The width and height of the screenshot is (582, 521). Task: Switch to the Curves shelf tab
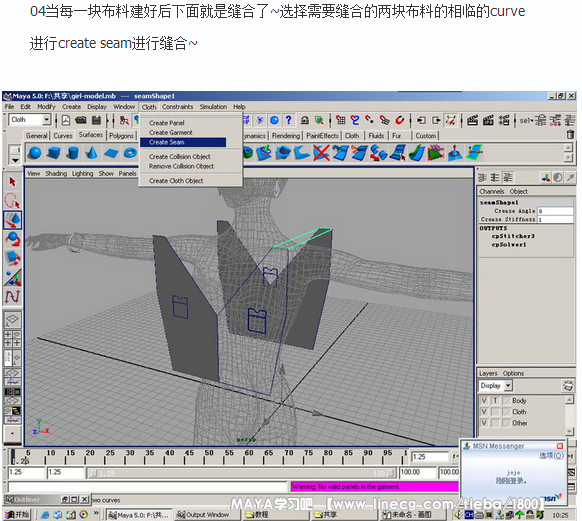tap(63, 135)
